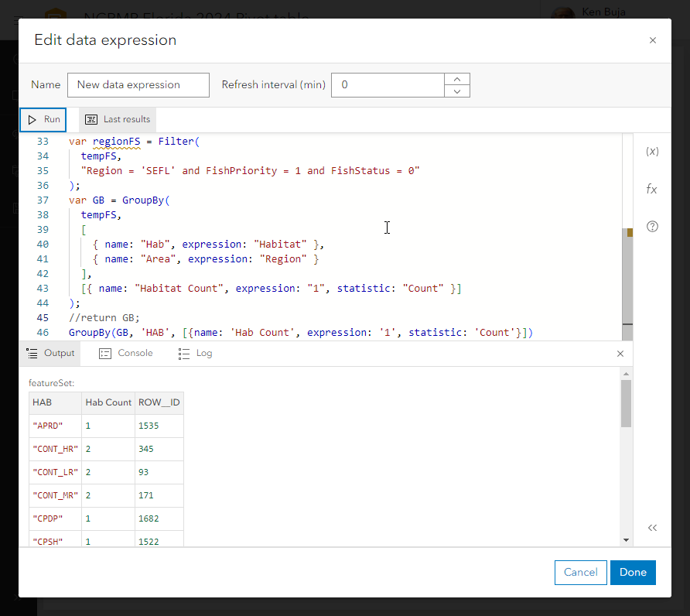Close the Edit data expression dialog

point(652,39)
